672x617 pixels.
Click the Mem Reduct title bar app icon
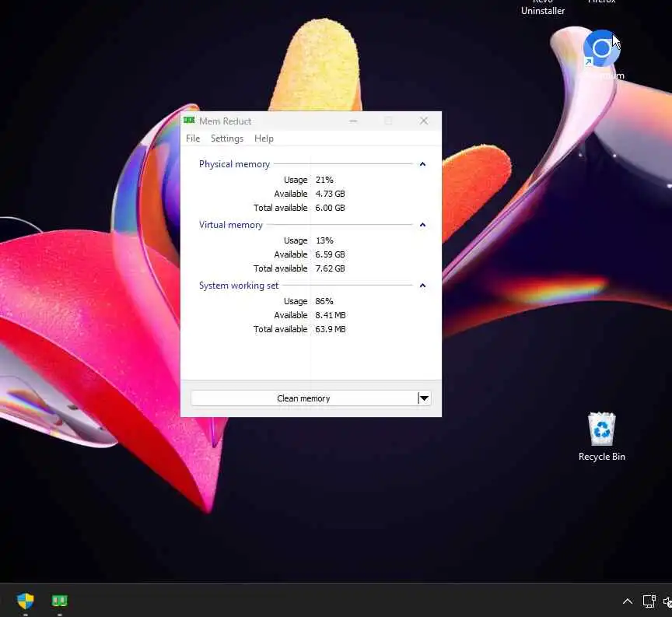[189, 121]
